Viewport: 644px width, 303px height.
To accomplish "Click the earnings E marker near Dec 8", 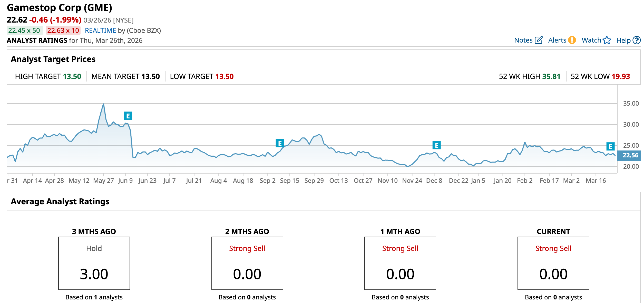I will click(436, 145).
